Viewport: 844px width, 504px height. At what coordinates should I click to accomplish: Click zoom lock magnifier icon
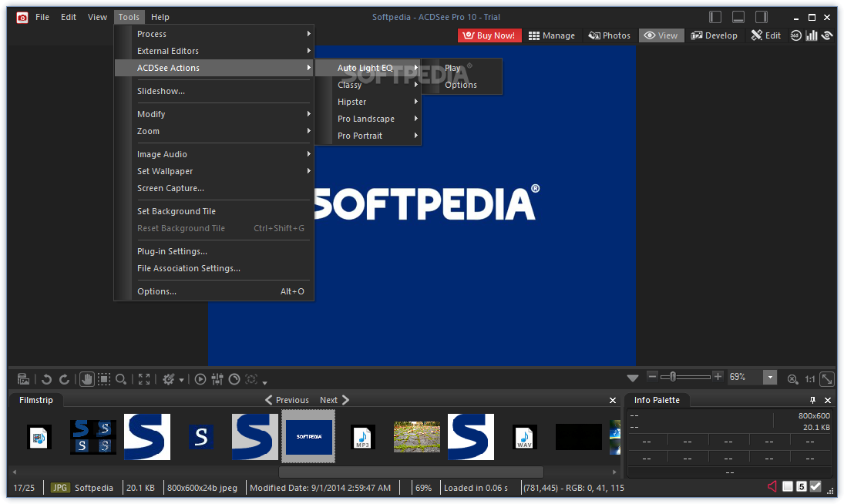tap(792, 379)
